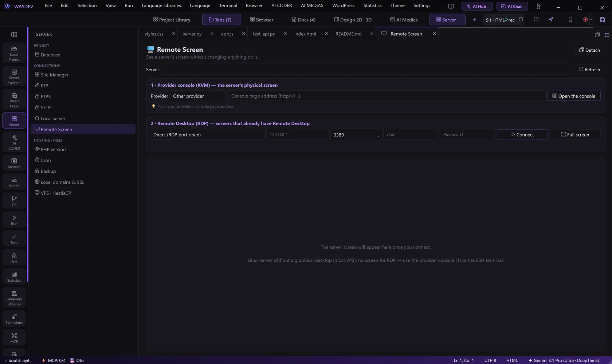Open the tab list icon at far right
Screen dimensions: 612x364
click(607, 35)
